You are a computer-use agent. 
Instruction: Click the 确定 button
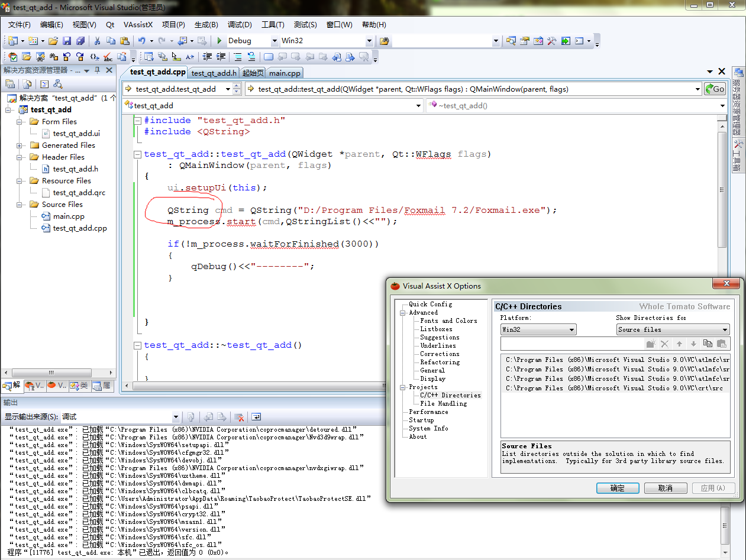618,488
